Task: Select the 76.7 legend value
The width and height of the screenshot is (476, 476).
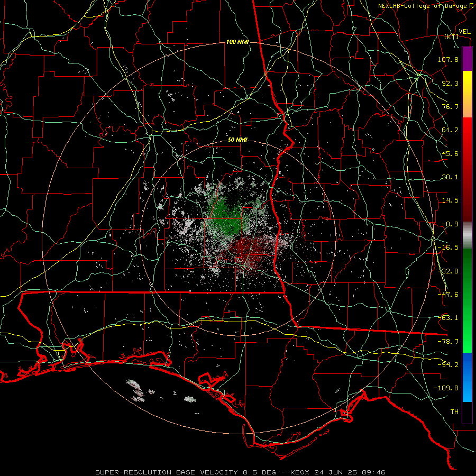Action: (450, 106)
